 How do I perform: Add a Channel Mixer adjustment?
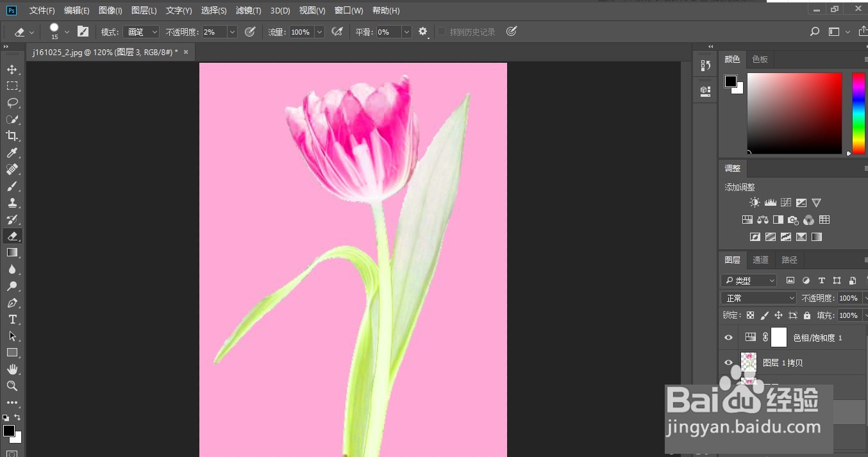tap(809, 220)
